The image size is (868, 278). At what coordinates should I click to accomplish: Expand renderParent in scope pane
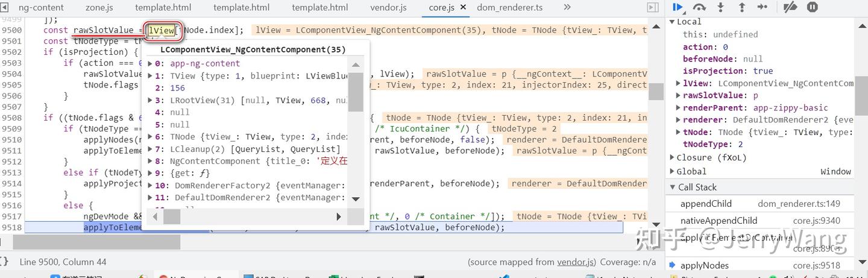(679, 108)
